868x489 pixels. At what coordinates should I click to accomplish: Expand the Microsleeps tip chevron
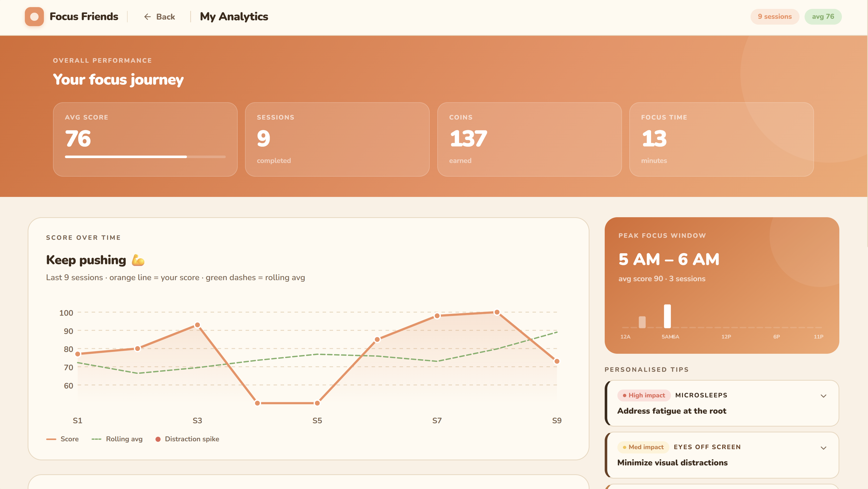(823, 396)
